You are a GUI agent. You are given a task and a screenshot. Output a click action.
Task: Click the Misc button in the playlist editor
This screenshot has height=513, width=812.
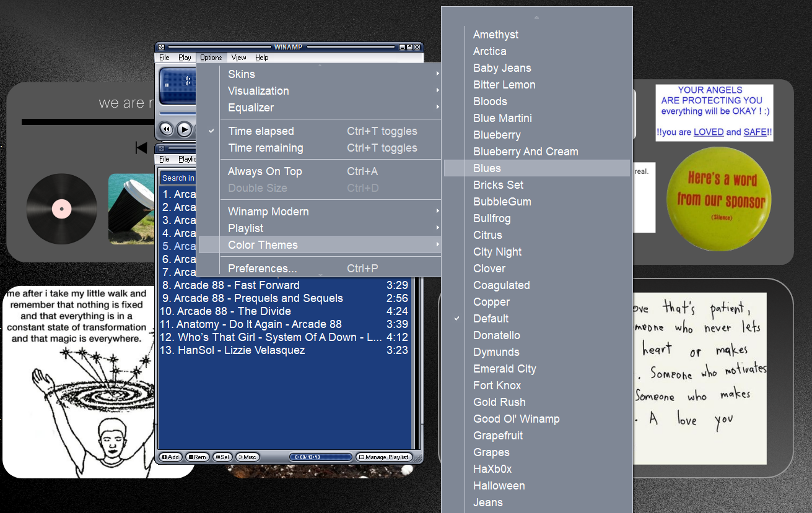[248, 457]
